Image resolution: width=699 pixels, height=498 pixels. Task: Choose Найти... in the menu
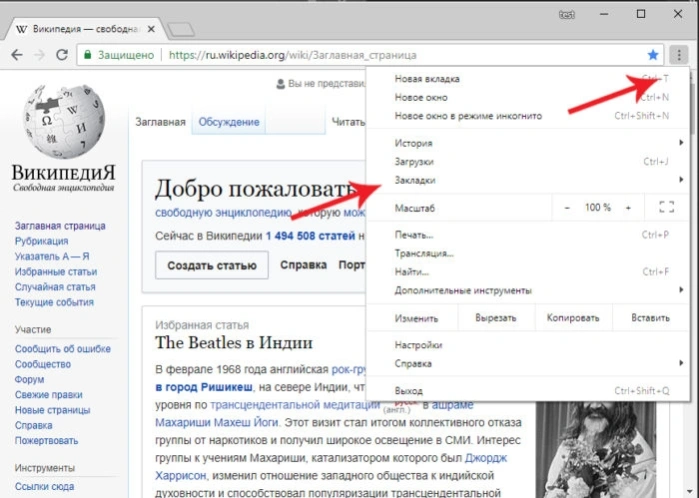click(528, 272)
